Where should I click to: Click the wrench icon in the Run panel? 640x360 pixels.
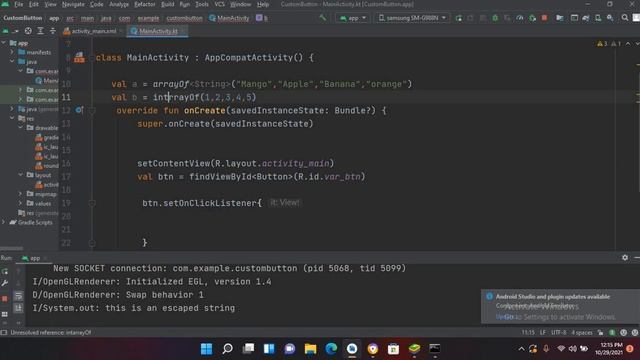point(5,283)
